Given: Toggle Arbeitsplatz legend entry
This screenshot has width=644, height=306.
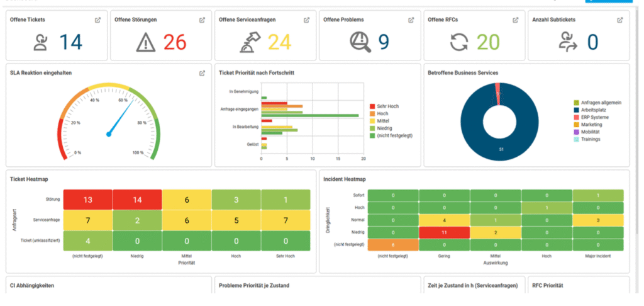Looking at the screenshot, I should tap(591, 110).
